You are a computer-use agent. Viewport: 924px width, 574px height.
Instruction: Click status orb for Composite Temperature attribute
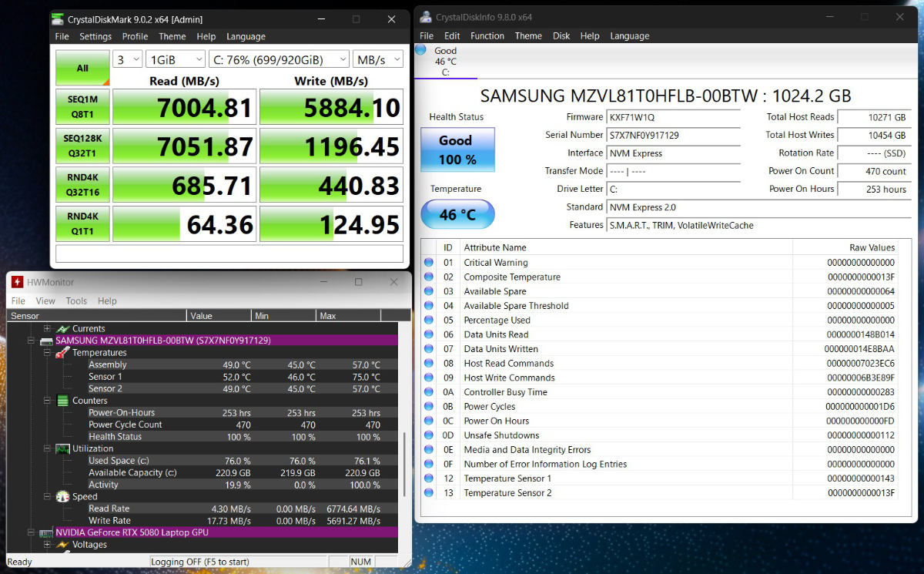(x=429, y=277)
